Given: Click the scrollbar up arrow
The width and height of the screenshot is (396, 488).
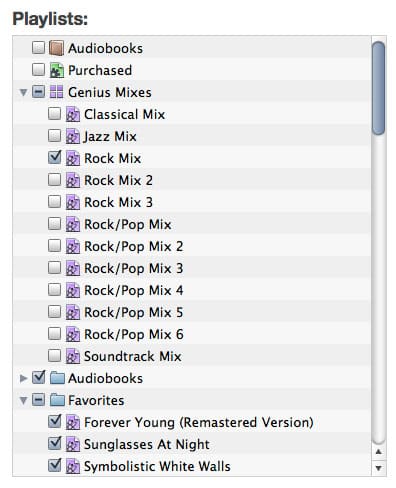Looking at the screenshot, I should (x=378, y=452).
